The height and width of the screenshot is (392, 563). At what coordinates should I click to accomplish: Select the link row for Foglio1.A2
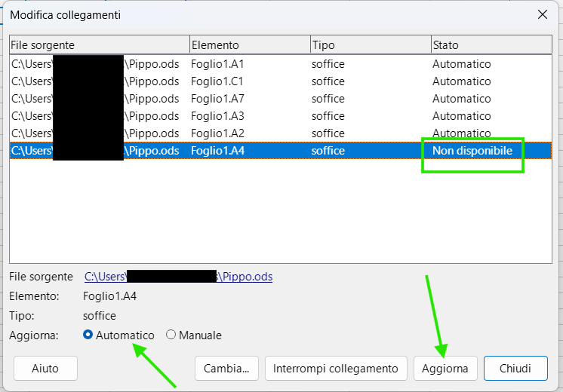coord(217,133)
